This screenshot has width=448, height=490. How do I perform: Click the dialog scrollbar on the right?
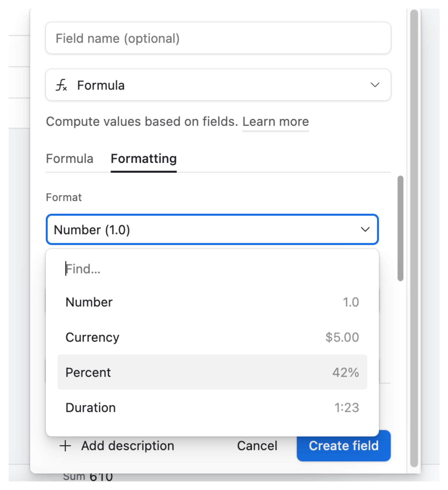(400, 230)
